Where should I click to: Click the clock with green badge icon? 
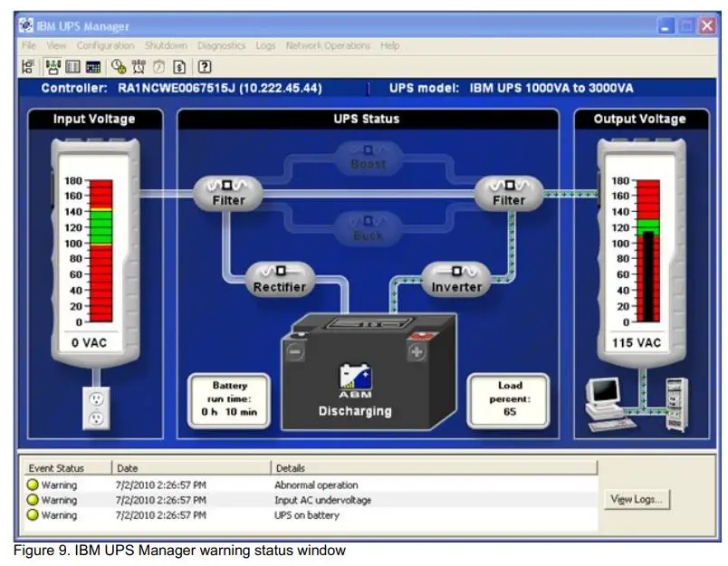click(x=119, y=67)
